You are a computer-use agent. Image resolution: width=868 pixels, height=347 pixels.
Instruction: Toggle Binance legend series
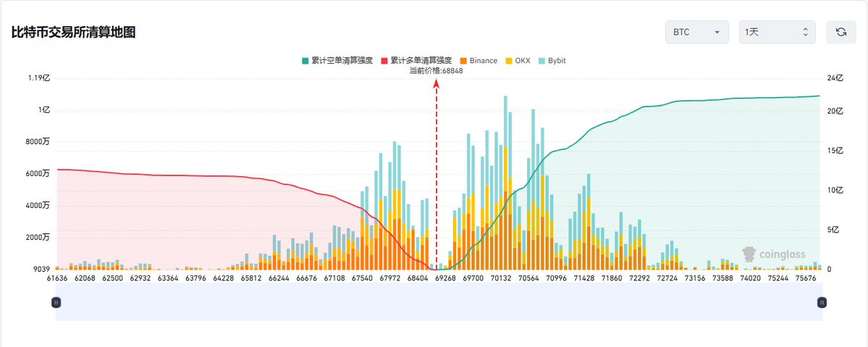[x=479, y=60]
